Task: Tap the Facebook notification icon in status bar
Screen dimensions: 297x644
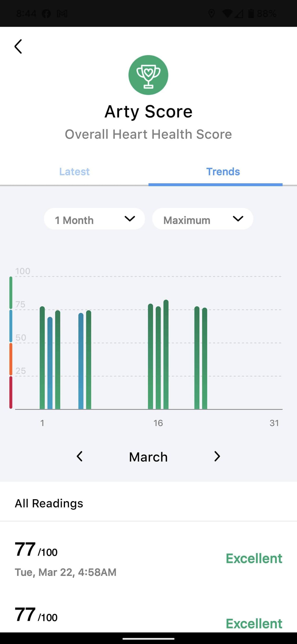Action: 46,13
